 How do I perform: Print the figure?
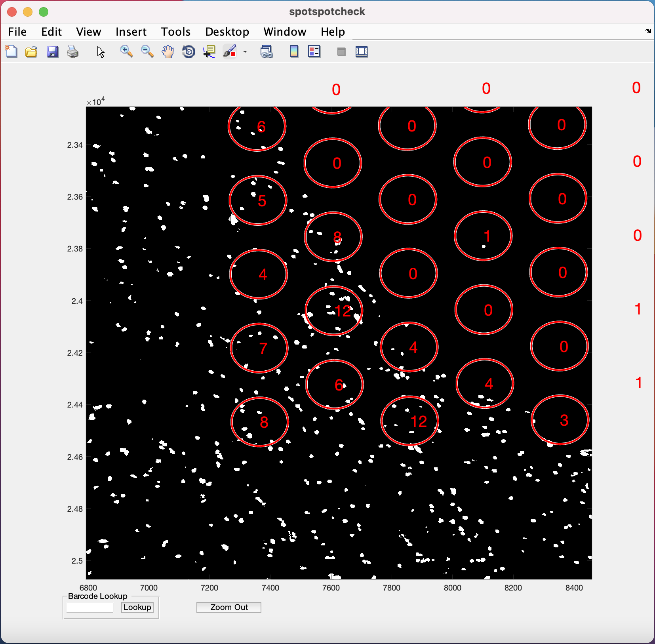point(72,51)
